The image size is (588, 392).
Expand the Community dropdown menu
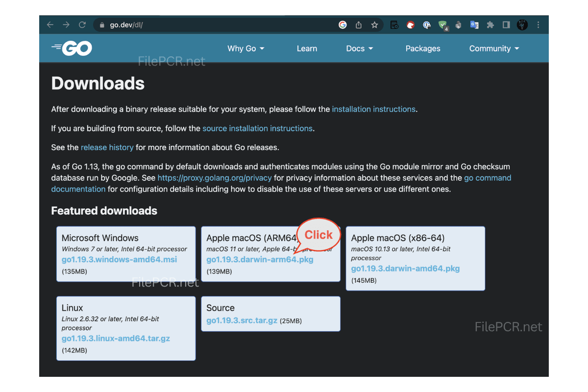tap(494, 49)
